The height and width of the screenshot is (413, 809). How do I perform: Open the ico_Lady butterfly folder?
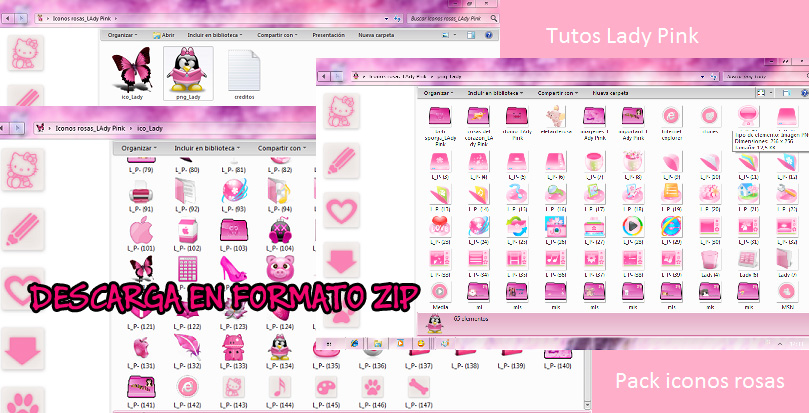click(x=132, y=73)
